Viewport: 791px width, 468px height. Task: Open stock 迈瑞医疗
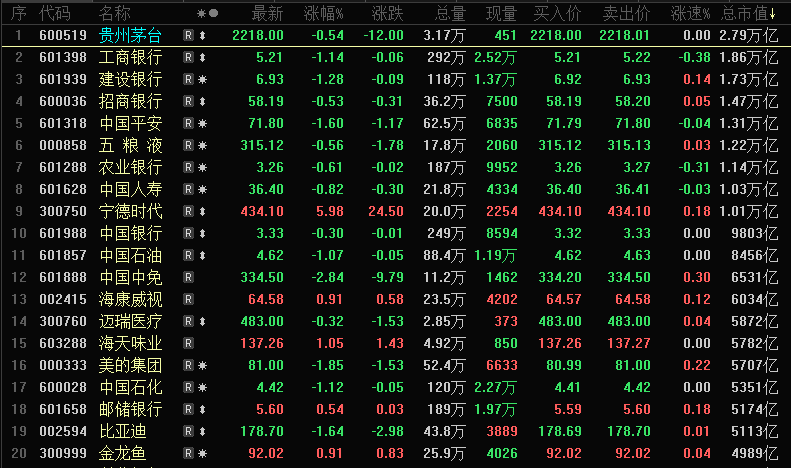click(130, 321)
